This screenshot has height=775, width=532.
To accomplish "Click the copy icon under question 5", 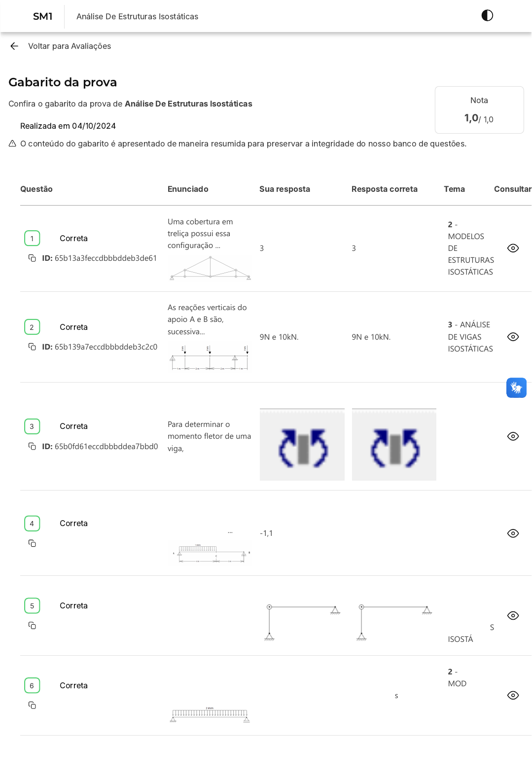I will 32,626.
